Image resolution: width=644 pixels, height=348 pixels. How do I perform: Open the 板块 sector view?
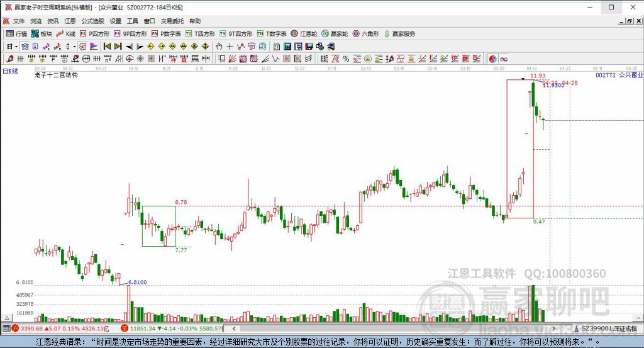[x=42, y=34]
